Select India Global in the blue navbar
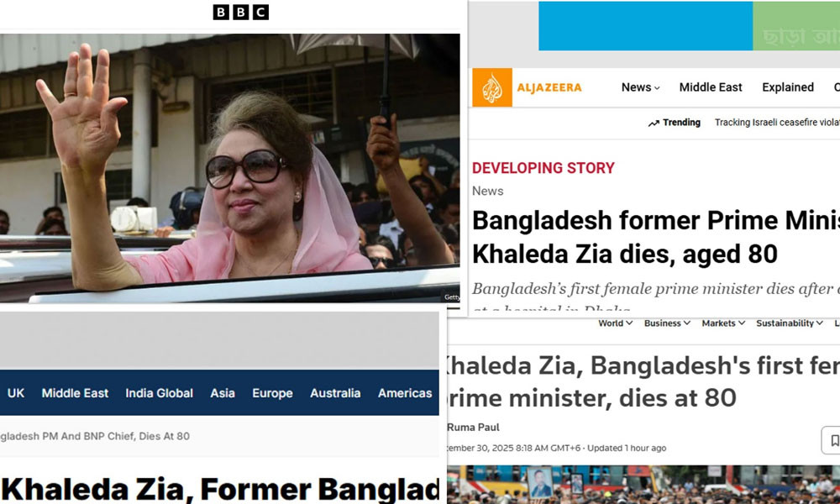Image resolution: width=840 pixels, height=504 pixels. pos(159,393)
